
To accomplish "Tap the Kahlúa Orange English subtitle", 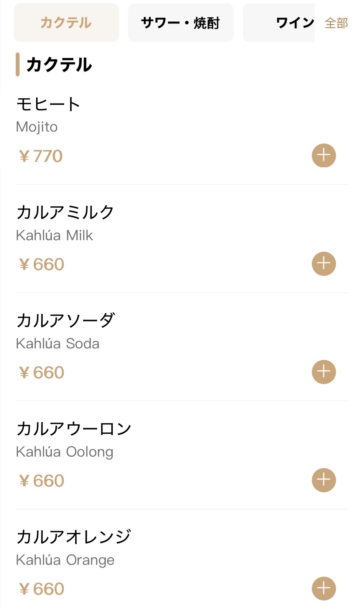I will point(65,560).
